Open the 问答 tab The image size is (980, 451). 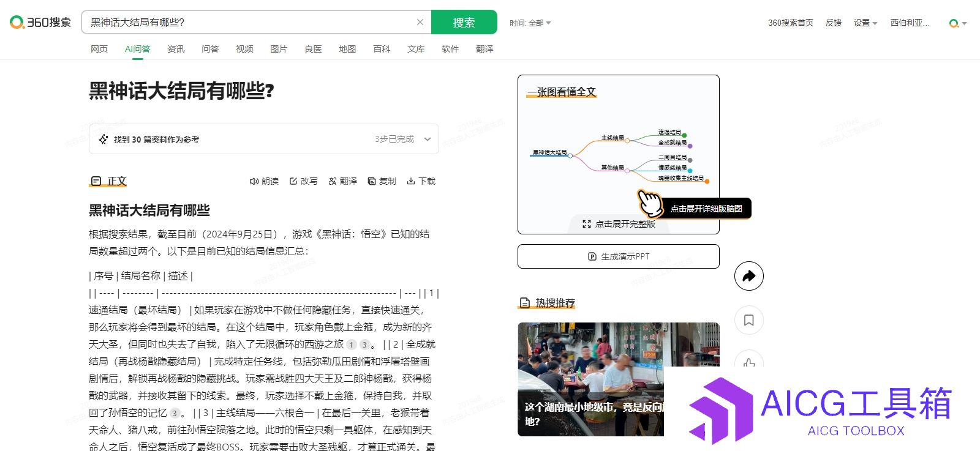click(210, 49)
